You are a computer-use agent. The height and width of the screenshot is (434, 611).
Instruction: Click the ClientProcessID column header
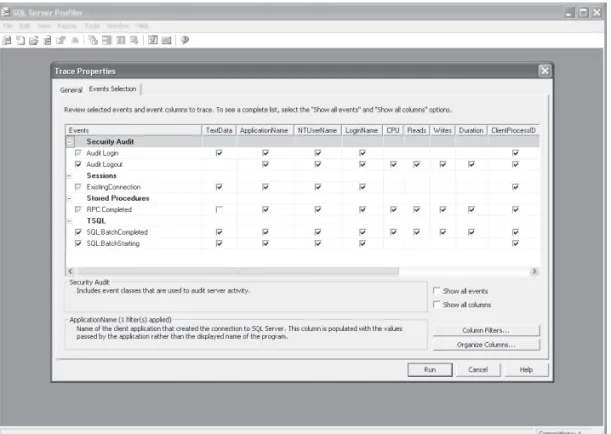(514, 131)
